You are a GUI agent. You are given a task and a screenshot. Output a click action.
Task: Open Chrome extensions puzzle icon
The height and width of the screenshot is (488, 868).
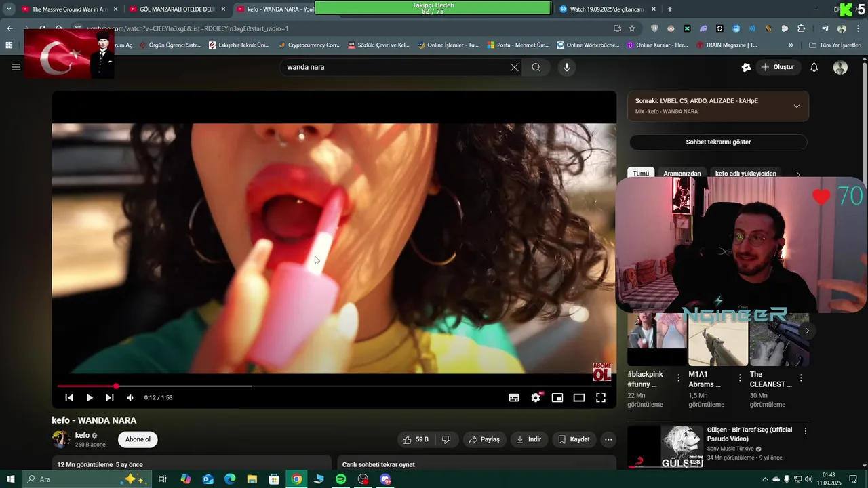801,28
